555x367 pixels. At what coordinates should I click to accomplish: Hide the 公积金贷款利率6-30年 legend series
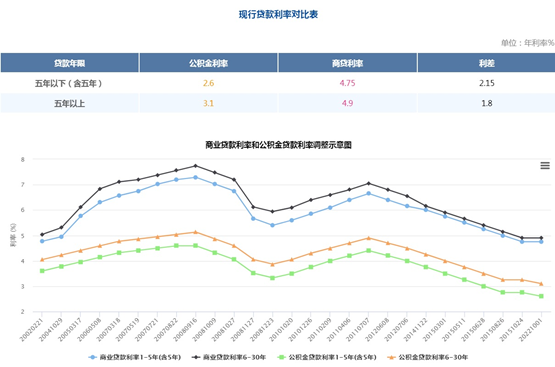coord(428,357)
